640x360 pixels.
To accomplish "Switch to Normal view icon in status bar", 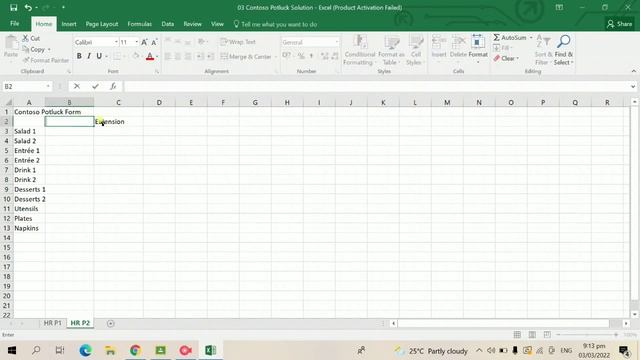I will click(x=517, y=335).
